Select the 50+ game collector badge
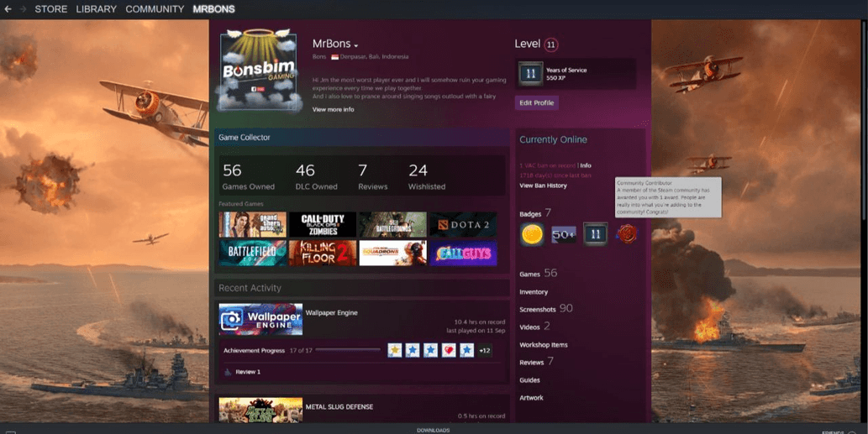Image resolution: width=868 pixels, height=434 pixels. pos(564,235)
